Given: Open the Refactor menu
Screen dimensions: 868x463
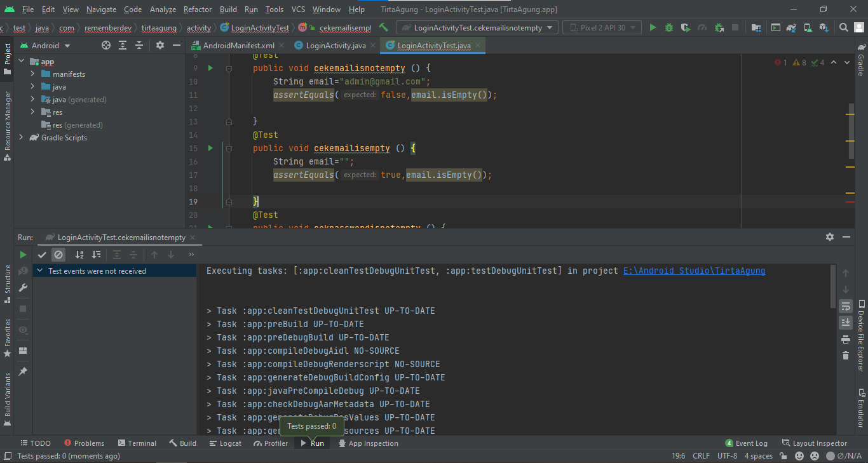Looking at the screenshot, I should 198,10.
